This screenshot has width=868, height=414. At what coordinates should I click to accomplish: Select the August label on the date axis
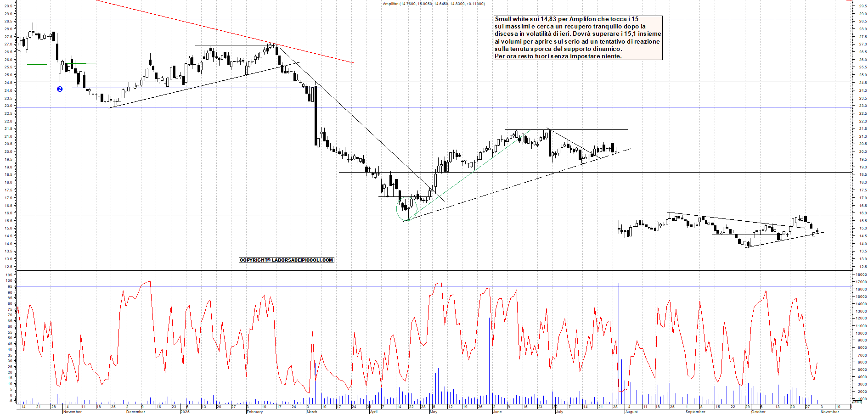631,412
